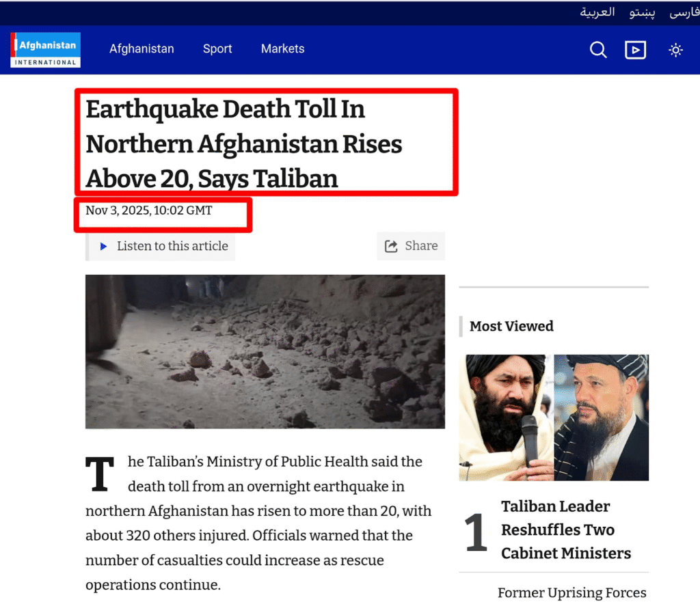Toggle light/dark theme sun icon
700x602 pixels.
[675, 50]
